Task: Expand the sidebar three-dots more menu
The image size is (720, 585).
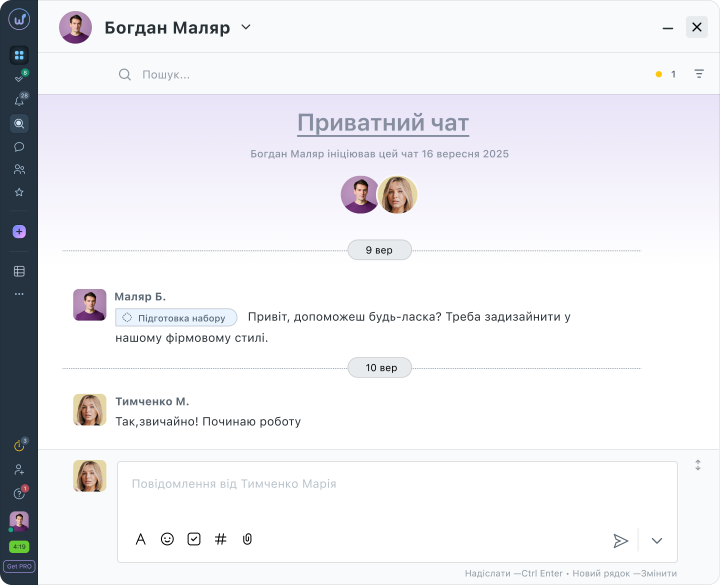Action: (x=18, y=294)
